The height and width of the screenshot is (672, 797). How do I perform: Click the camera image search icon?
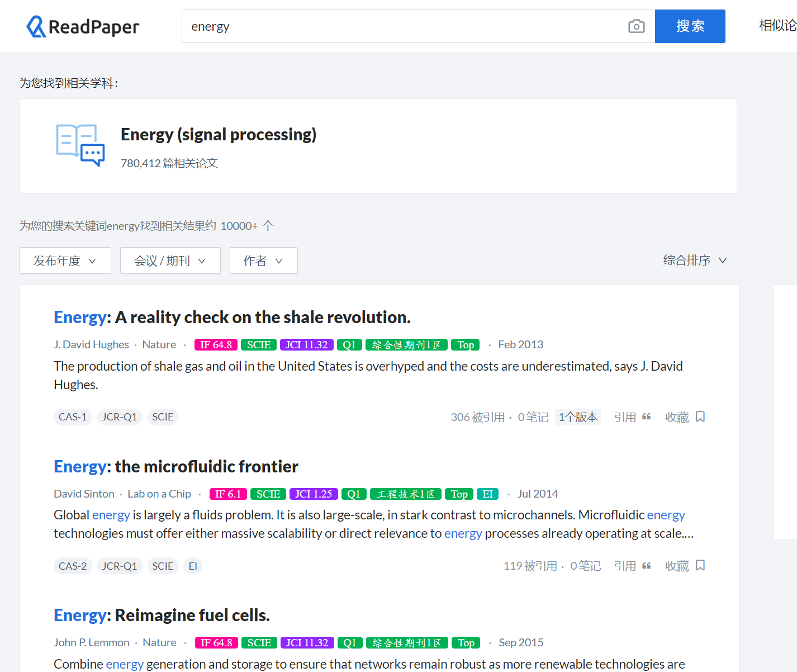[x=636, y=26]
